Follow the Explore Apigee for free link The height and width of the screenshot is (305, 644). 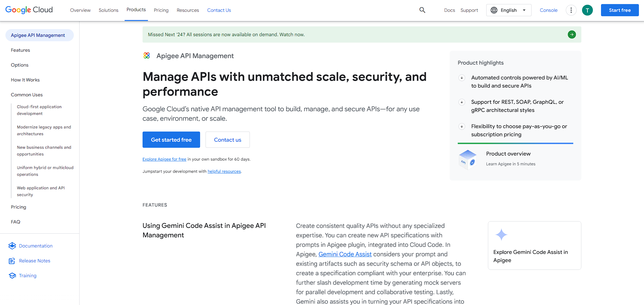point(164,159)
